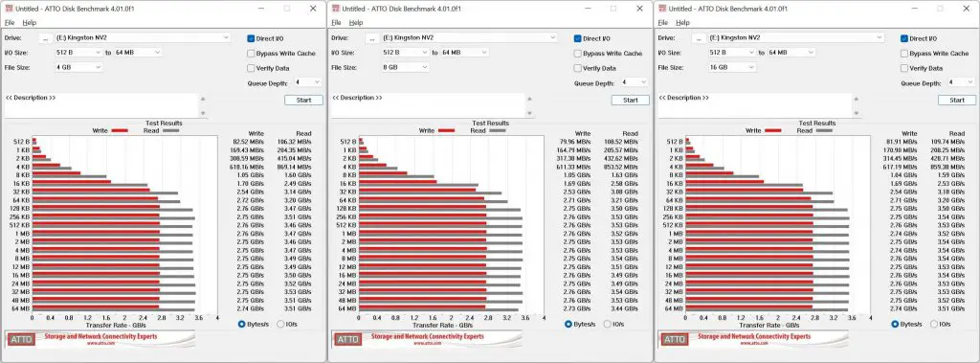
Task: Open Help menu in the right window
Action: [x=682, y=23]
